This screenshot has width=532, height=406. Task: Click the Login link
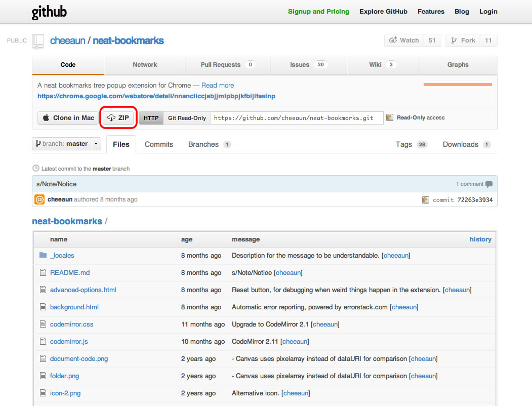coord(488,12)
